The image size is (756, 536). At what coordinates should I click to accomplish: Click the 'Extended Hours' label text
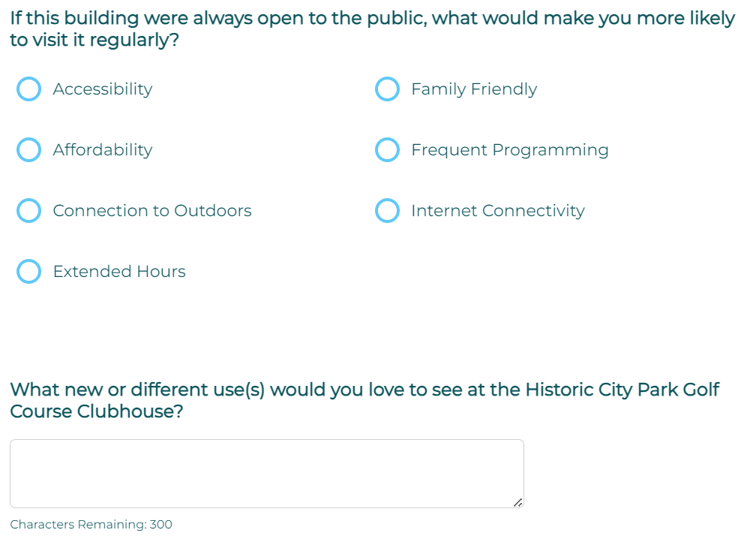(119, 272)
